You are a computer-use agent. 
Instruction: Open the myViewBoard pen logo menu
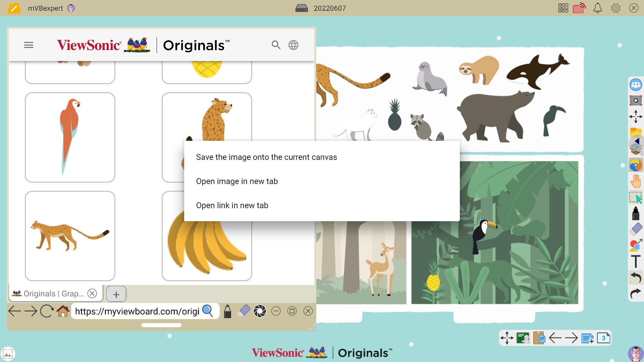pos(14,8)
